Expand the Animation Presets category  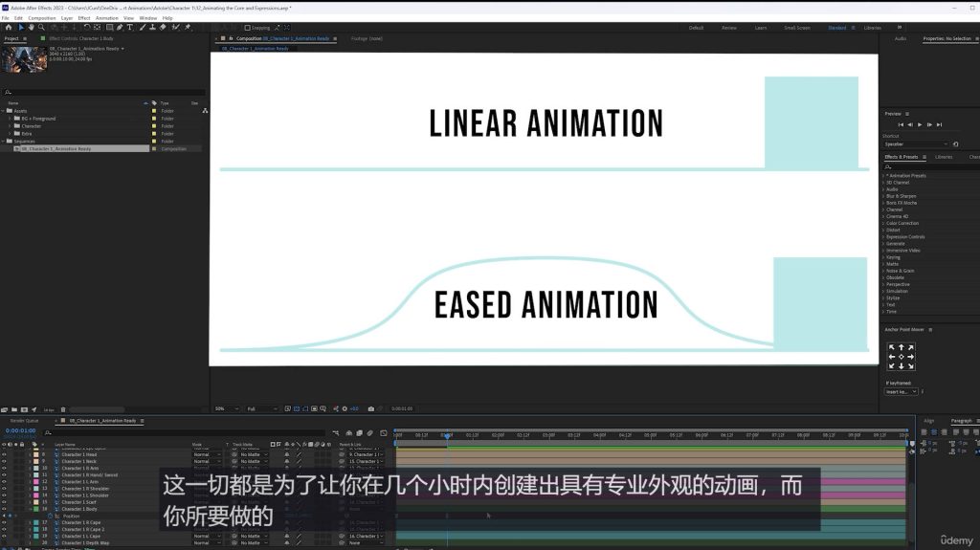[x=883, y=176]
